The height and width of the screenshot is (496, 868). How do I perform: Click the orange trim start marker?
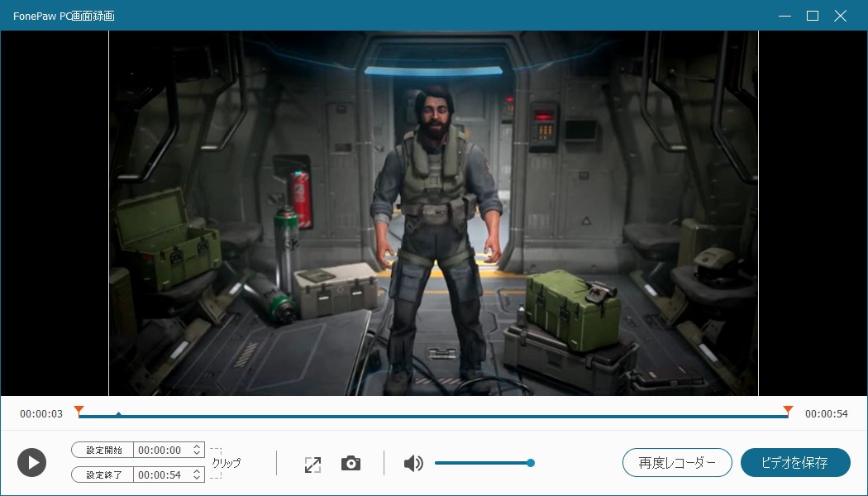(x=79, y=411)
